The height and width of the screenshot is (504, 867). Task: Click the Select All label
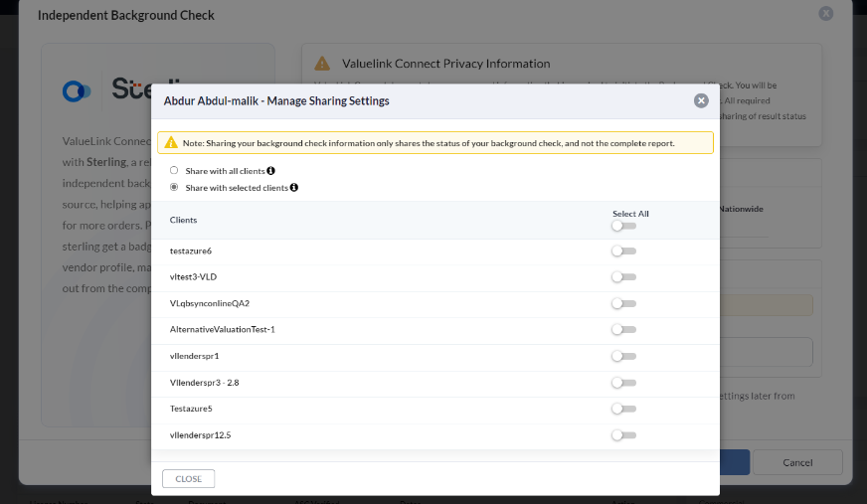click(630, 214)
